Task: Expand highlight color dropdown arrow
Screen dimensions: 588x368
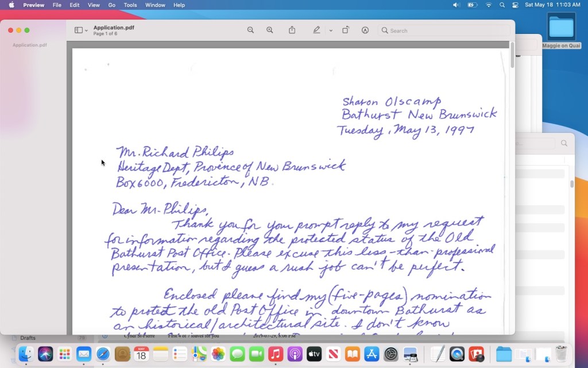Action: pos(331,30)
